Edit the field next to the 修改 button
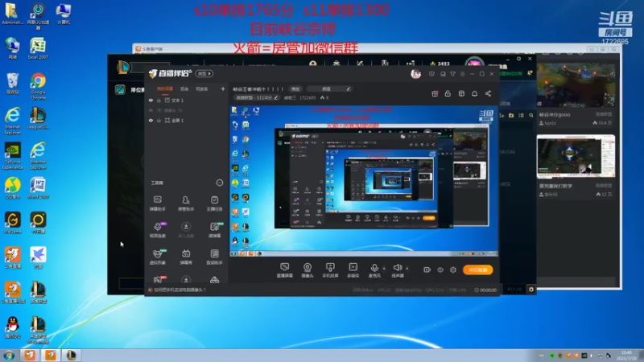 [x=328, y=88]
